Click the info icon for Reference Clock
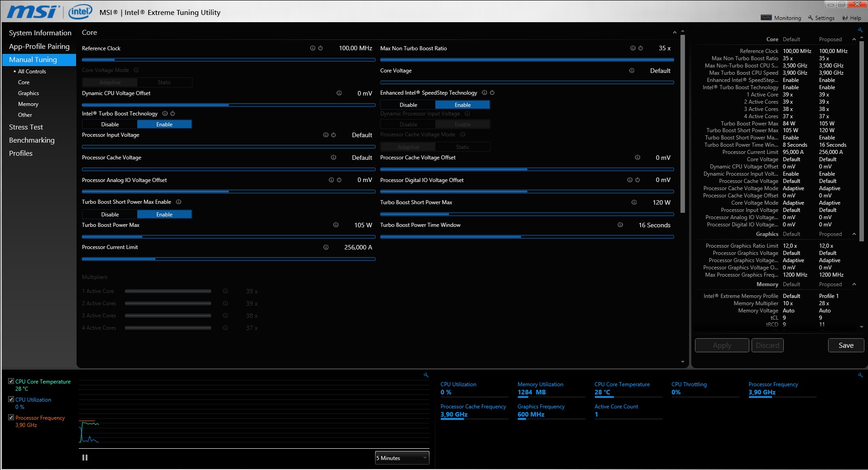This screenshot has width=868, height=470. coord(313,48)
